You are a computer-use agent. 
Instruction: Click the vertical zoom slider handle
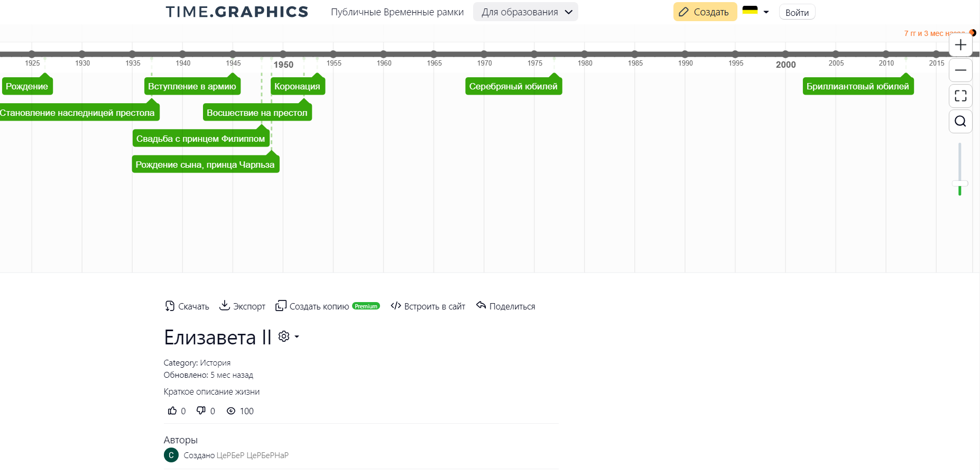pyautogui.click(x=960, y=184)
